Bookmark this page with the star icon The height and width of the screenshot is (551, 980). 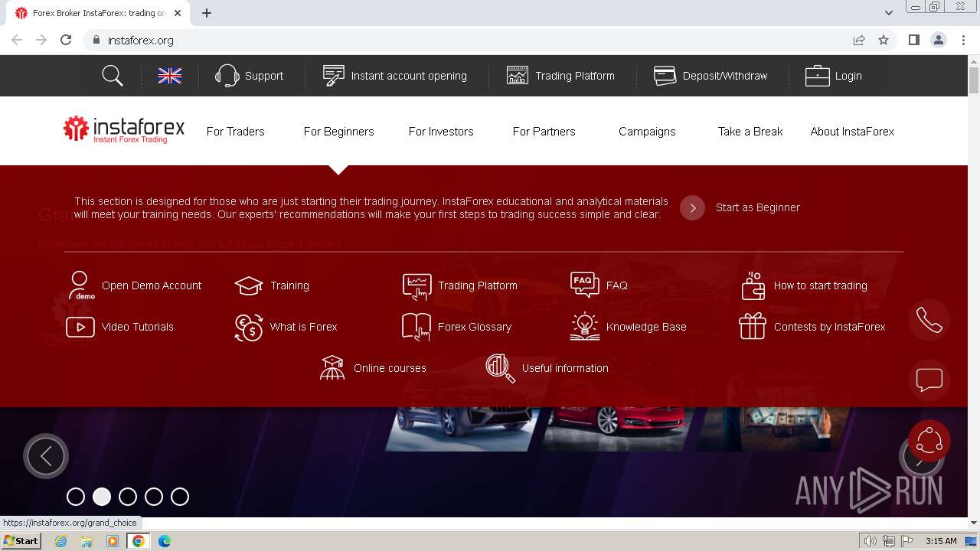(x=884, y=40)
